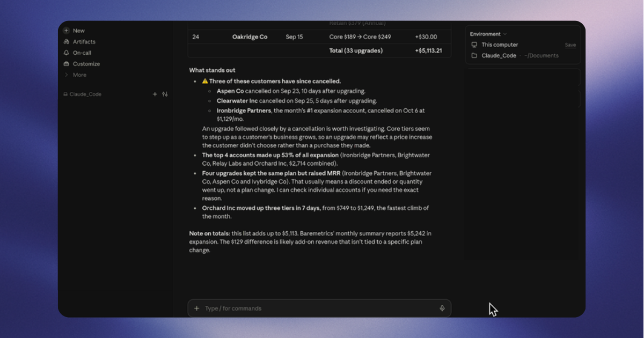The image size is (644, 338).
Task: Collapse the Environment dropdown chevron
Action: [x=505, y=34]
